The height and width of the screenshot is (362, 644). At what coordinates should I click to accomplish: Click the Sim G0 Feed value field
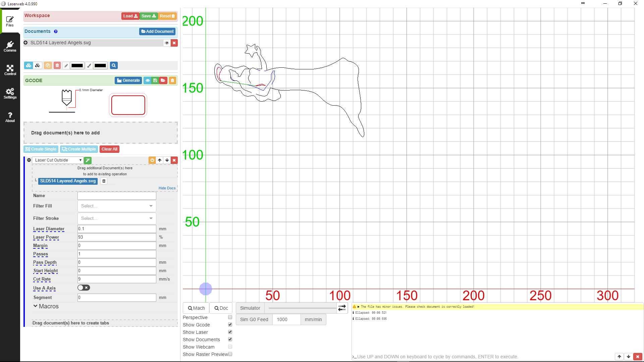[x=286, y=319]
